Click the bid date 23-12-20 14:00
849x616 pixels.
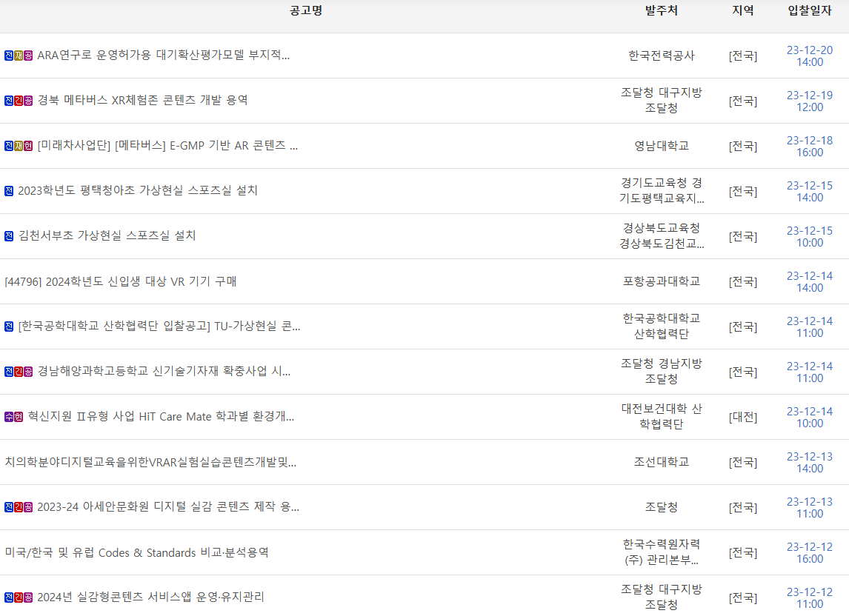(810, 56)
